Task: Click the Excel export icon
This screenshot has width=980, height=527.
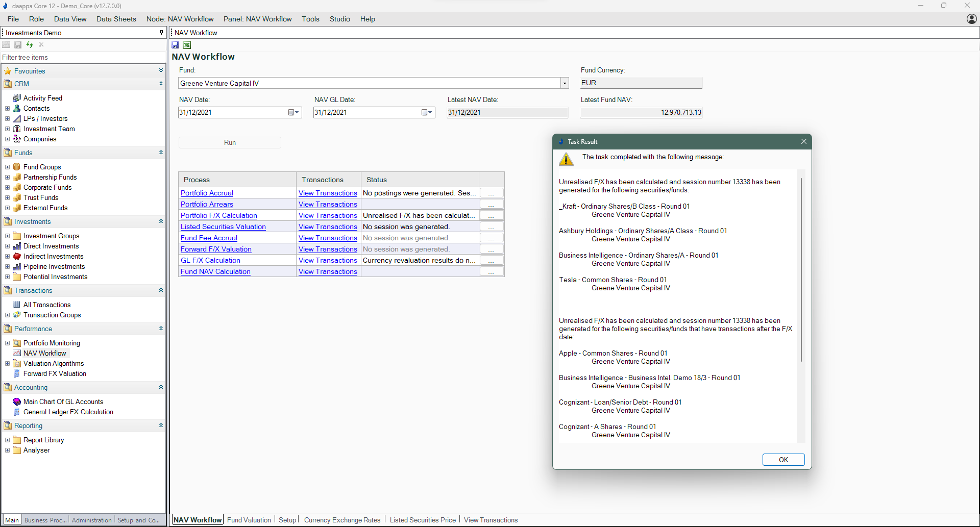Action: tap(187, 45)
